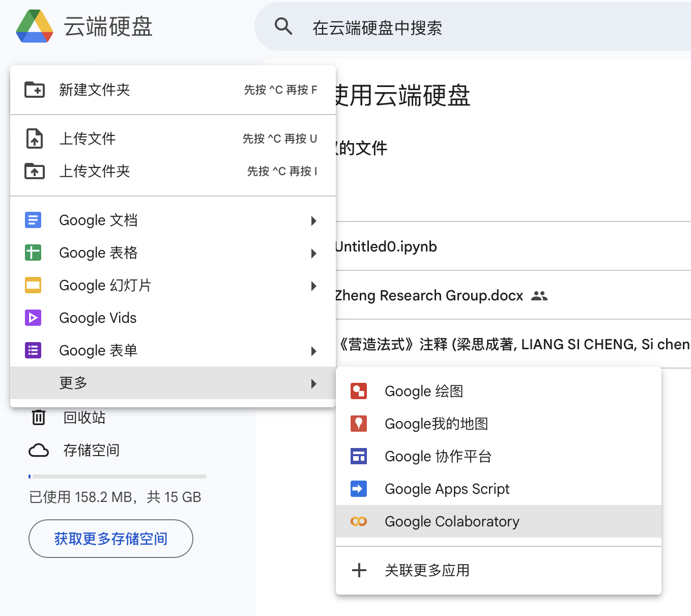Choose the upload folder menu item

pos(95,171)
